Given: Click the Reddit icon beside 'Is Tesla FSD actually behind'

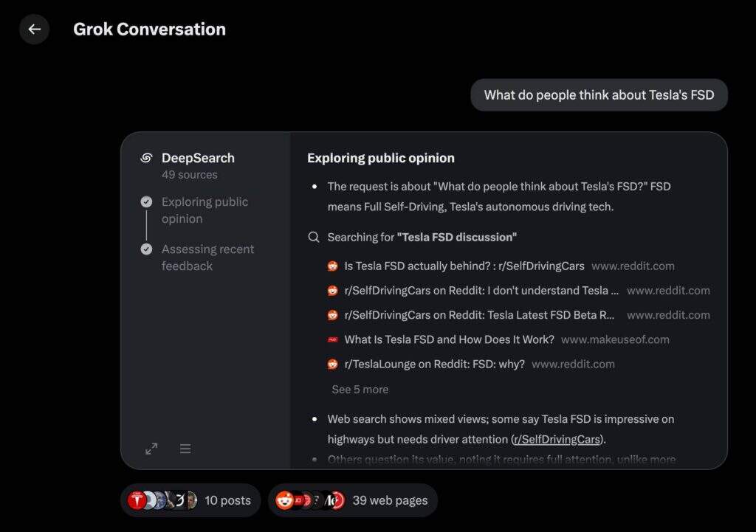Looking at the screenshot, I should tap(333, 266).
